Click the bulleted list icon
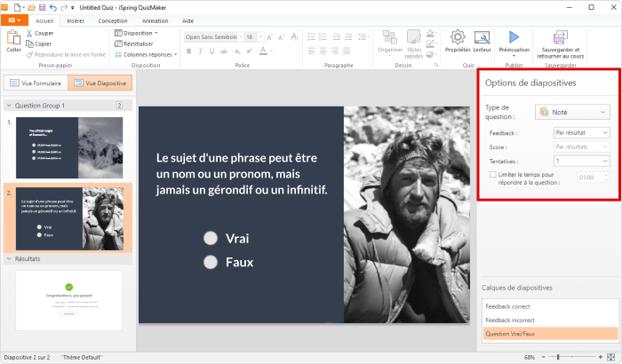 (311, 37)
